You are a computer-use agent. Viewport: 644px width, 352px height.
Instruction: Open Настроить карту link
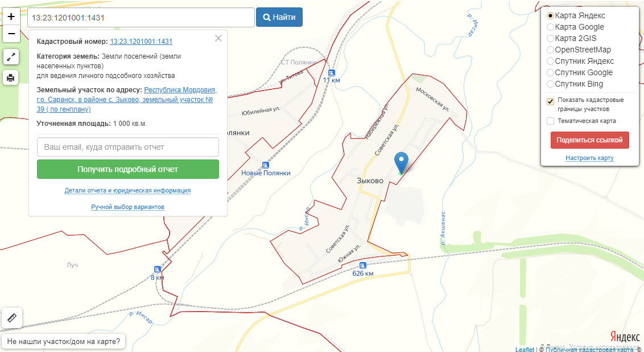tap(589, 158)
